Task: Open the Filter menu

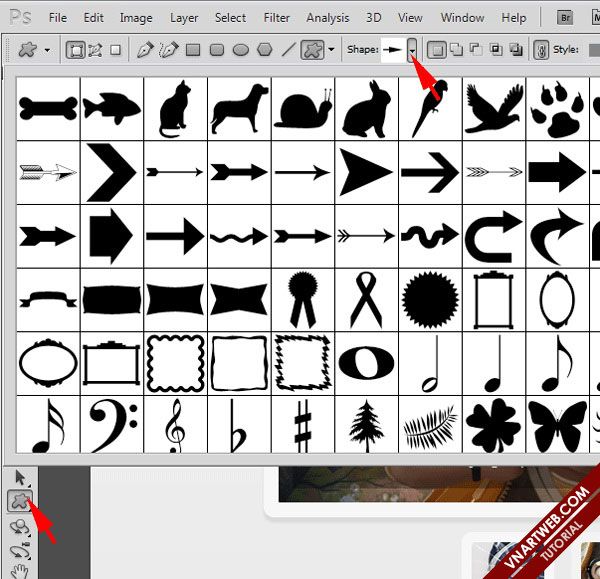Action: (277, 18)
